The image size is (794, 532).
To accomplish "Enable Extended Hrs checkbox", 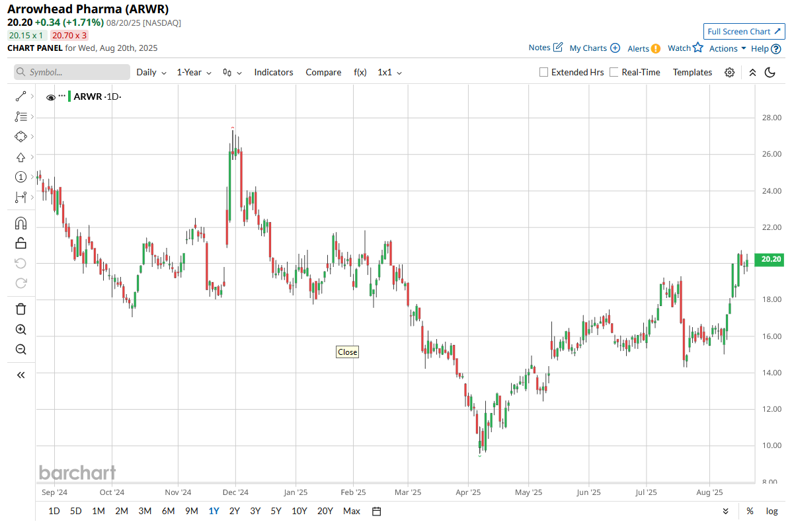I will [544, 73].
